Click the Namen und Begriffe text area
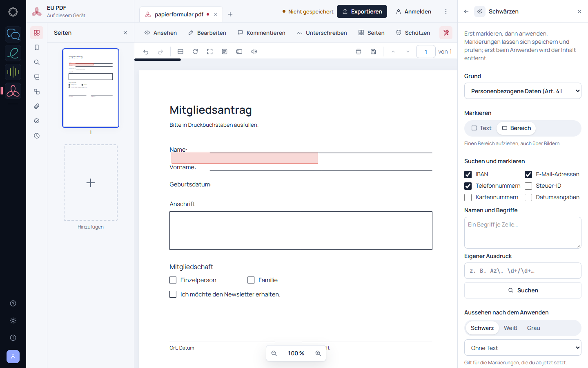 [523, 233]
